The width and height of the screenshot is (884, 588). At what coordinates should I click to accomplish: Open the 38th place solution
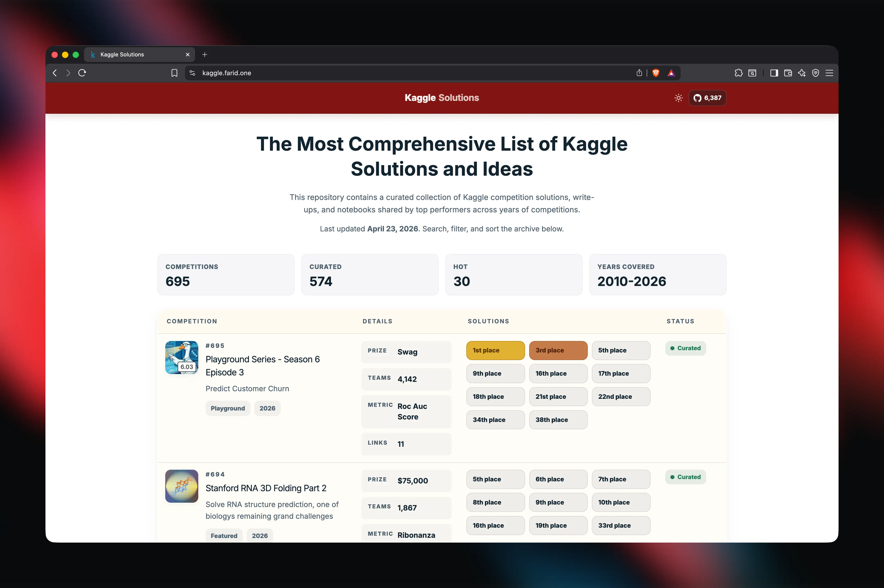point(558,420)
